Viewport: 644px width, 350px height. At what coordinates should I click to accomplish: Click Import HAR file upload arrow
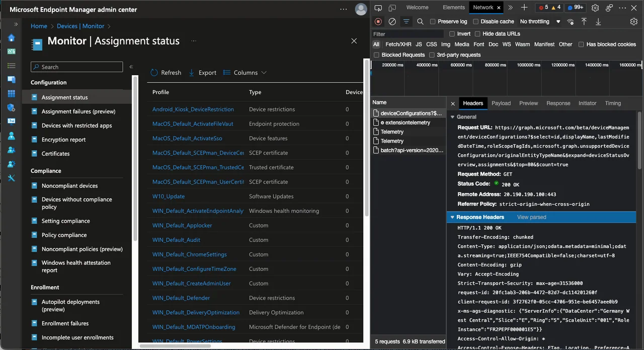[x=584, y=22]
